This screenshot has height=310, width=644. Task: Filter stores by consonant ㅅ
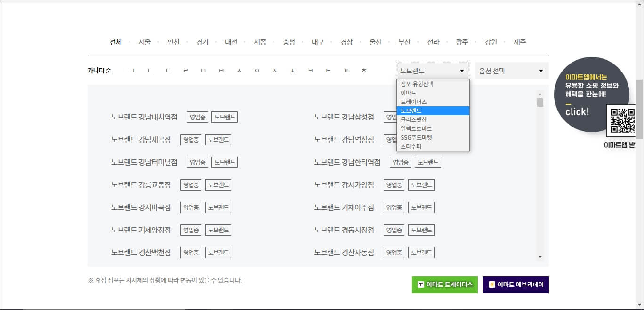pyautogui.click(x=239, y=71)
